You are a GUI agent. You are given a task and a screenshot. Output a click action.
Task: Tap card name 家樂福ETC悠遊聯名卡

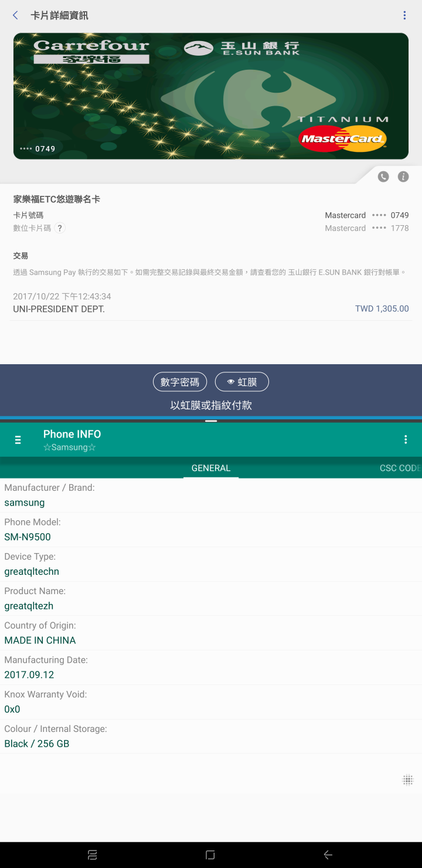(x=57, y=199)
